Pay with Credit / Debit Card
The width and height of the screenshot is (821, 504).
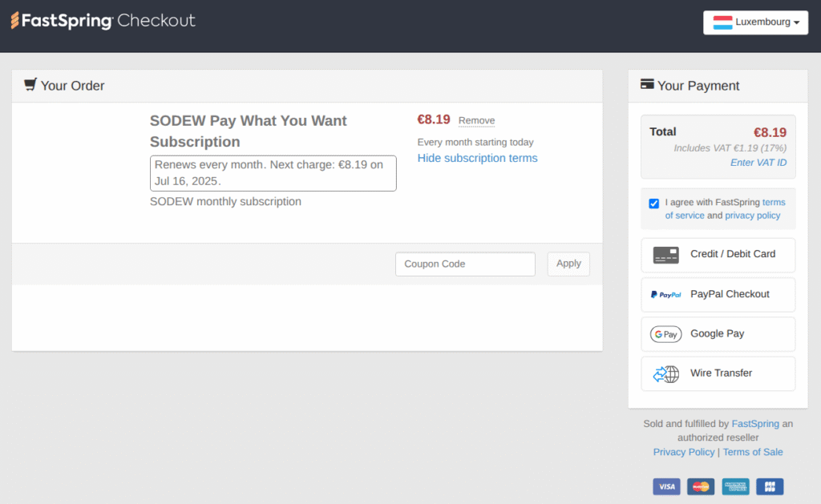click(x=718, y=255)
